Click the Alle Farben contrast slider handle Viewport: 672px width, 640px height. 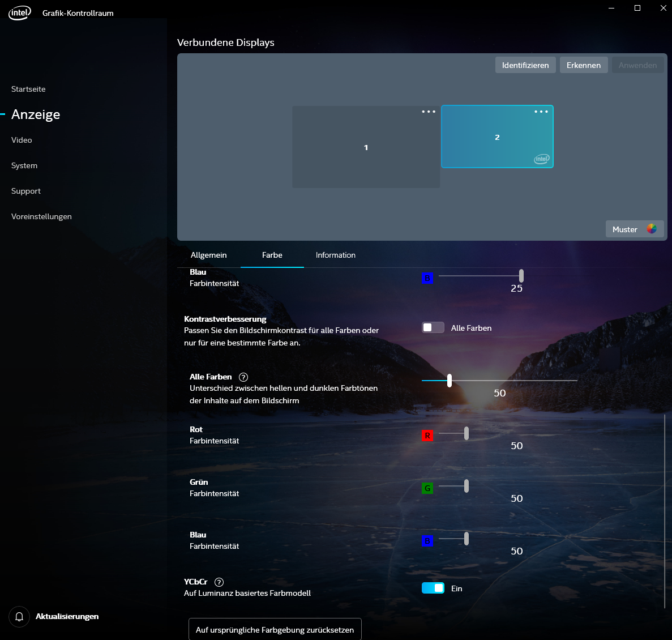450,380
